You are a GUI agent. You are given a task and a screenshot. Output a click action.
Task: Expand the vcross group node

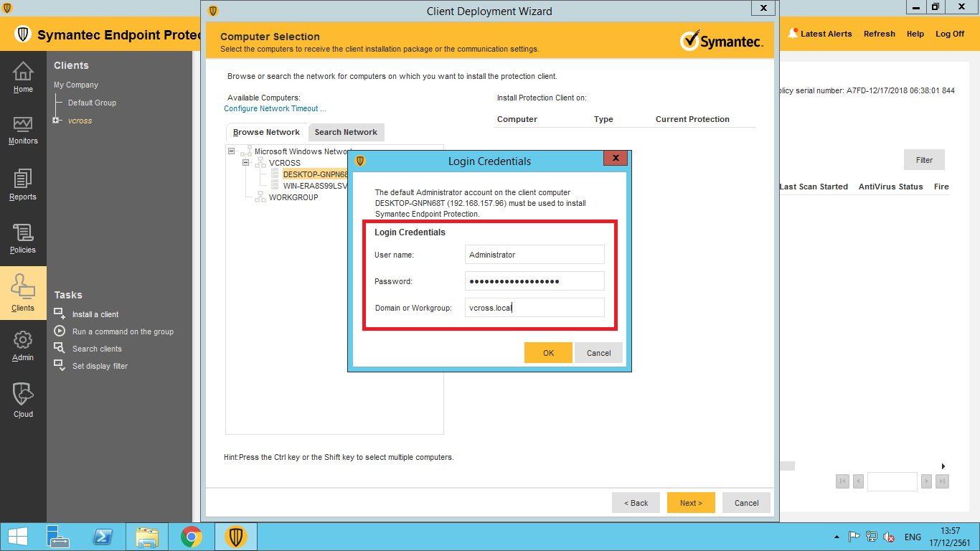56,121
